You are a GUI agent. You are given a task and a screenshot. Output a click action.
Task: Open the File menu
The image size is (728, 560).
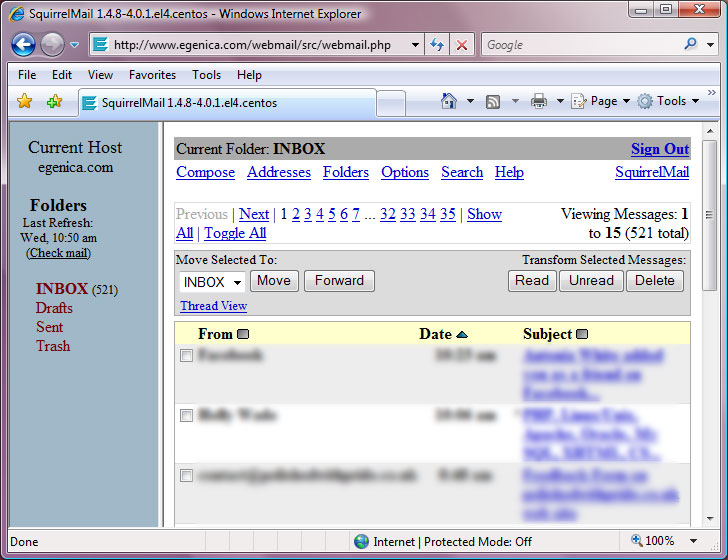pos(27,75)
